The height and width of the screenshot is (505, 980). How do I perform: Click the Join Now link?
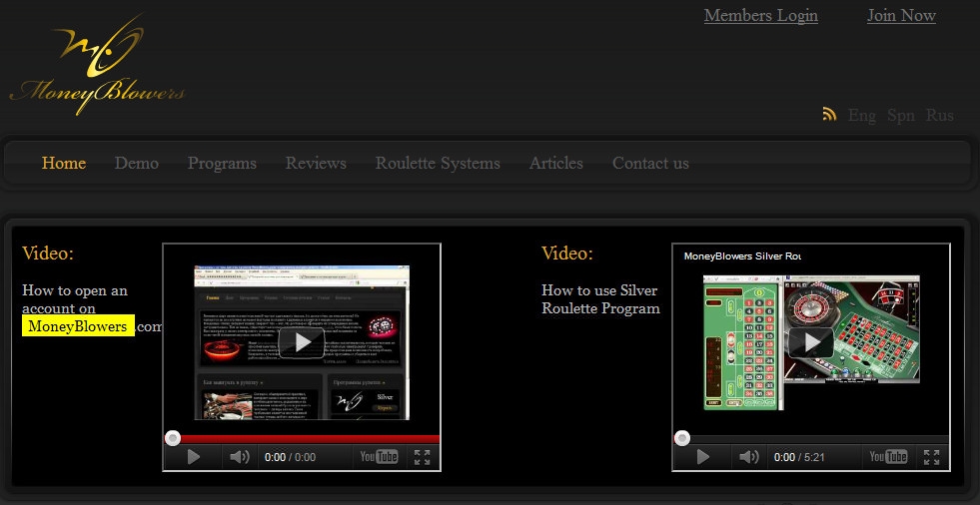(x=901, y=15)
